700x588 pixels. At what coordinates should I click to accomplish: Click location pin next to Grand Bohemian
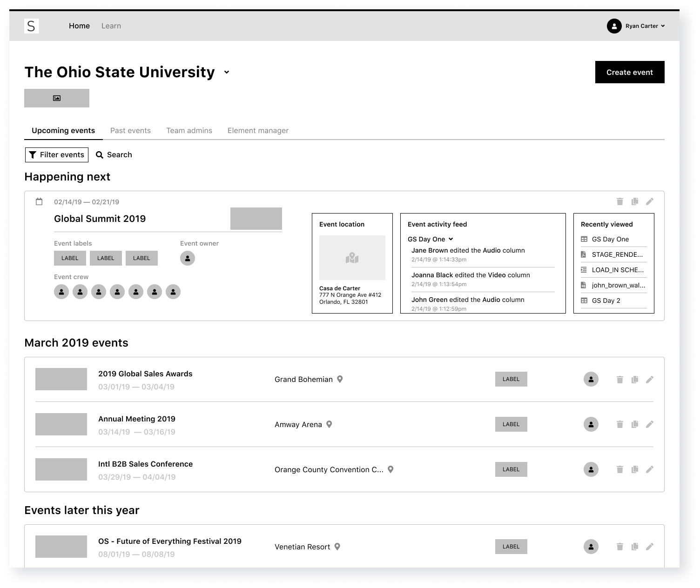coord(340,379)
